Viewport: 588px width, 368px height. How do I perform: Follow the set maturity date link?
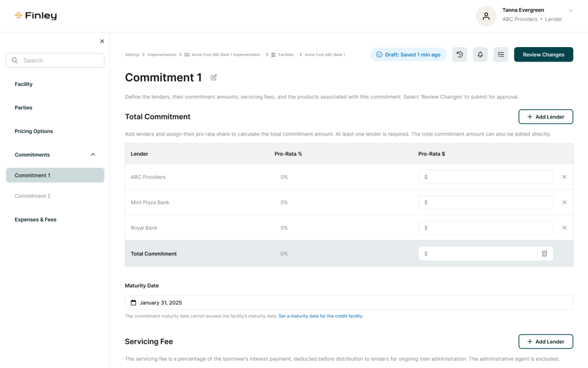click(320, 316)
